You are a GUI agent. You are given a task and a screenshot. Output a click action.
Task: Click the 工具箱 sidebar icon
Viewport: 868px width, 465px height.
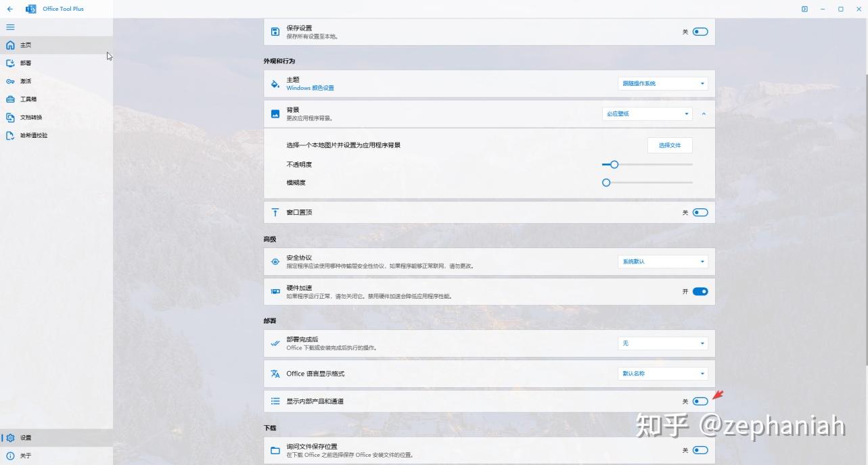pyautogui.click(x=10, y=99)
